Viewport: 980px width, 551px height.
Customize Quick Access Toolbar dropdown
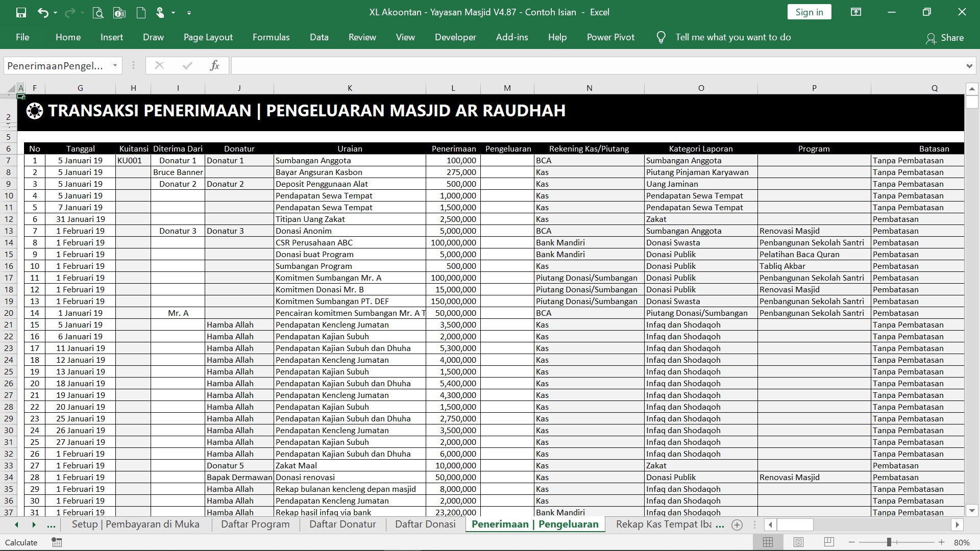point(189,13)
